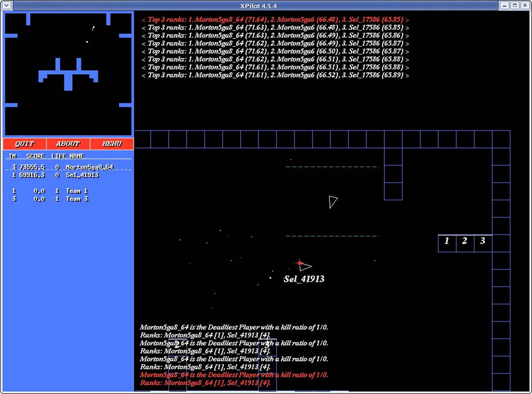Click the QUIT button

coord(25,144)
